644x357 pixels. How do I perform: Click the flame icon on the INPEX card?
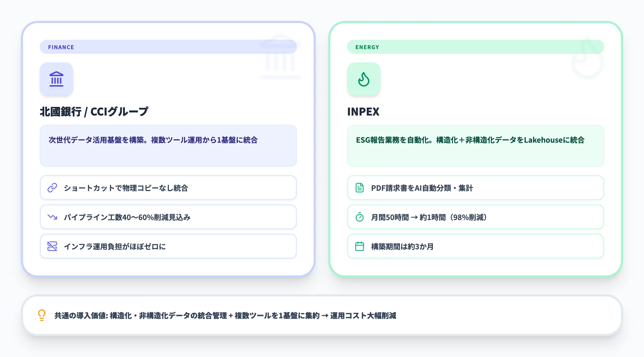click(364, 79)
